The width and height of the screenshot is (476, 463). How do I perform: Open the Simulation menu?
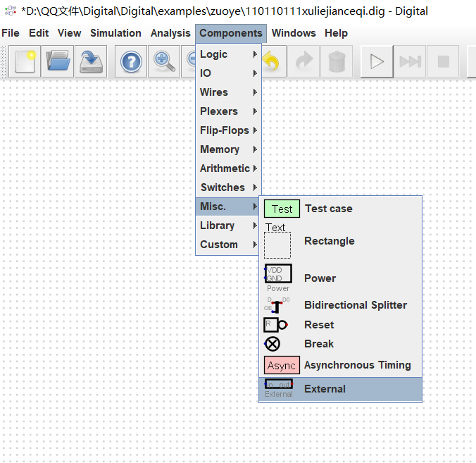115,33
